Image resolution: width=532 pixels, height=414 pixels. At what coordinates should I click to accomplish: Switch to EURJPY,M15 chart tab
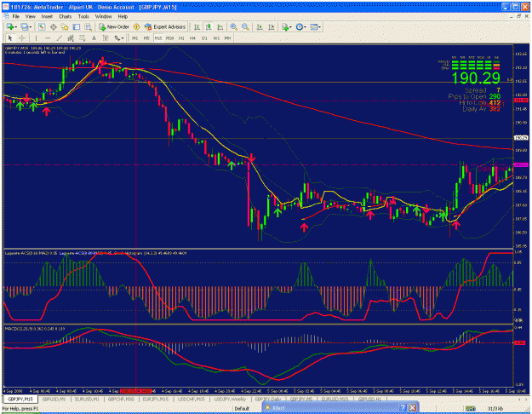[156, 399]
